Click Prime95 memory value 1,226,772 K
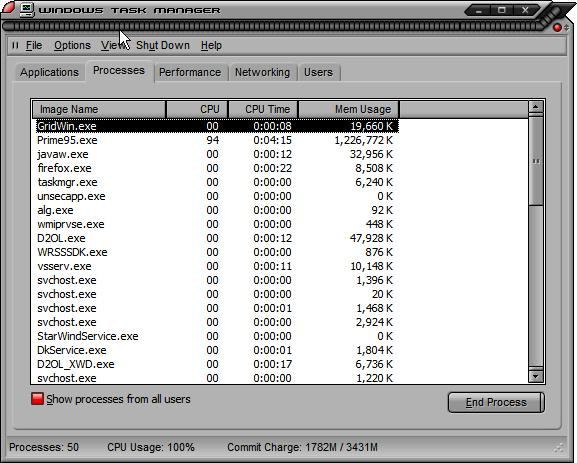 [364, 140]
